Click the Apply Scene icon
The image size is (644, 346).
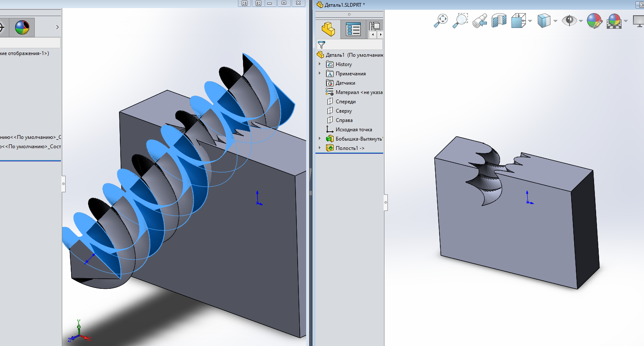(x=614, y=20)
